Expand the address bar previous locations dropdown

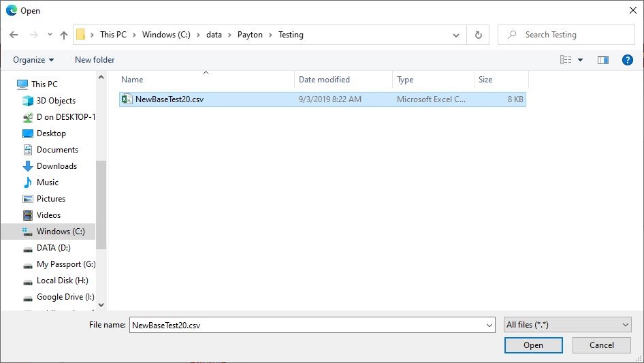click(456, 35)
